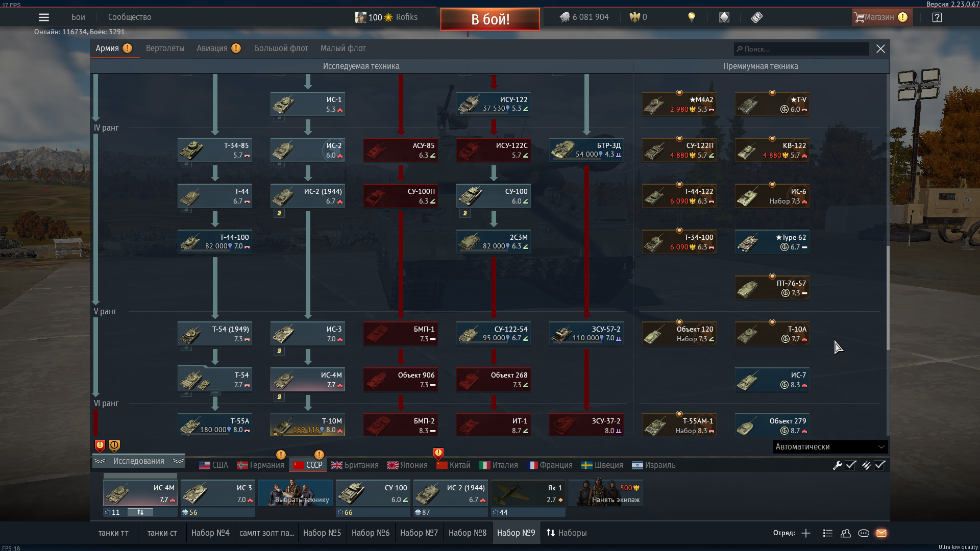The height and width of the screenshot is (551, 980).
Task: Select premium ★М4А2 tank card
Action: (679, 104)
